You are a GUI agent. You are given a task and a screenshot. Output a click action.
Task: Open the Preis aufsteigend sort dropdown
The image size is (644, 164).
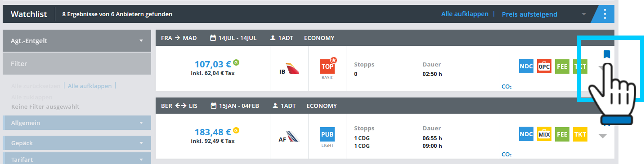(x=544, y=14)
